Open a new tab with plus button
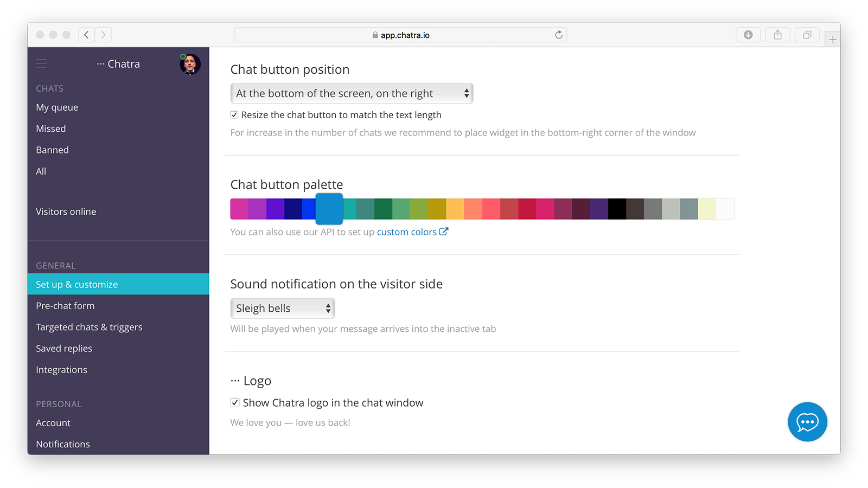868x488 pixels. coord(832,40)
